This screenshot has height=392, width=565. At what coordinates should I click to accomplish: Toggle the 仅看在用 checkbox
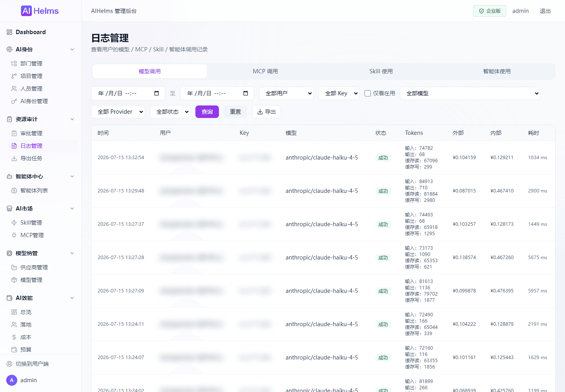pyautogui.click(x=368, y=93)
